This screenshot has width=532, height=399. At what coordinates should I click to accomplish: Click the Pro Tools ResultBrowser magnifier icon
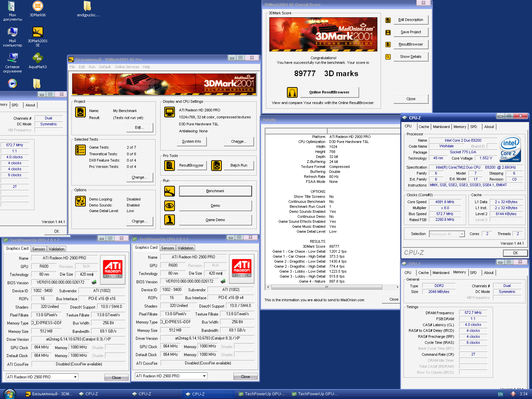click(x=170, y=165)
